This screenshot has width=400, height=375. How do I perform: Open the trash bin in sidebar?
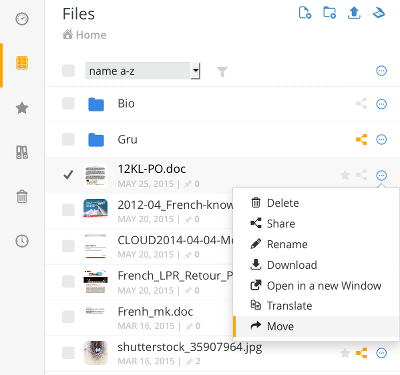[x=22, y=196]
